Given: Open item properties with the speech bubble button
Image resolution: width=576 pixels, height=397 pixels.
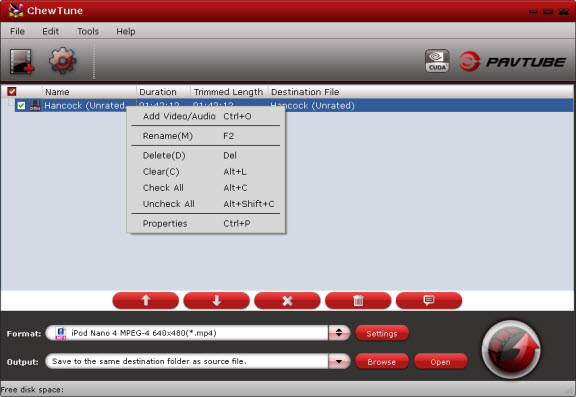Looking at the screenshot, I should pos(429,301).
